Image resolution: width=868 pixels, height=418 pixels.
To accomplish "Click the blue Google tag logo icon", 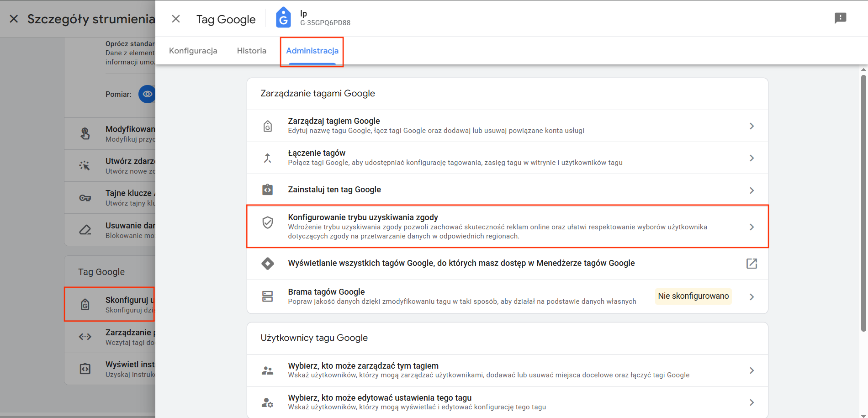I will click(283, 18).
